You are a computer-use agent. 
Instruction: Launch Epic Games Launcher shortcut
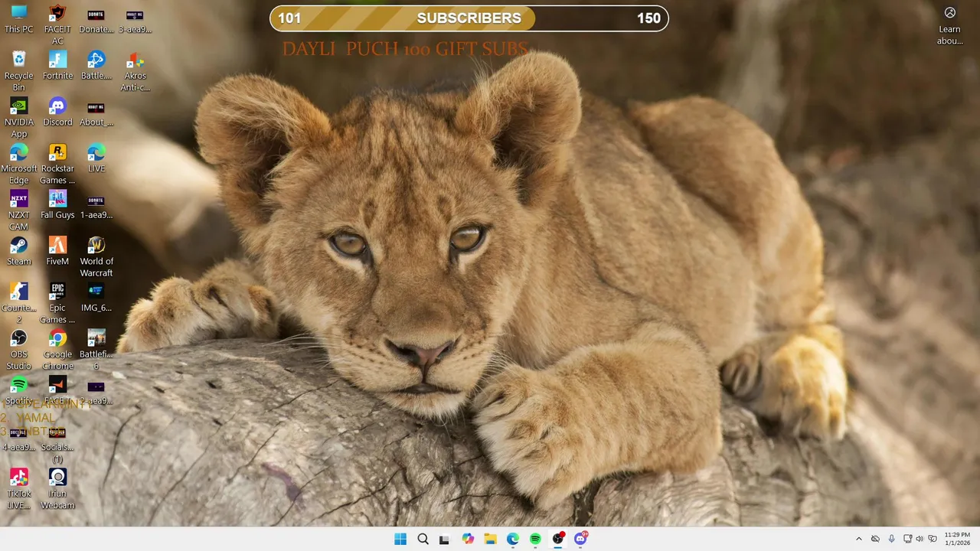pos(57,304)
